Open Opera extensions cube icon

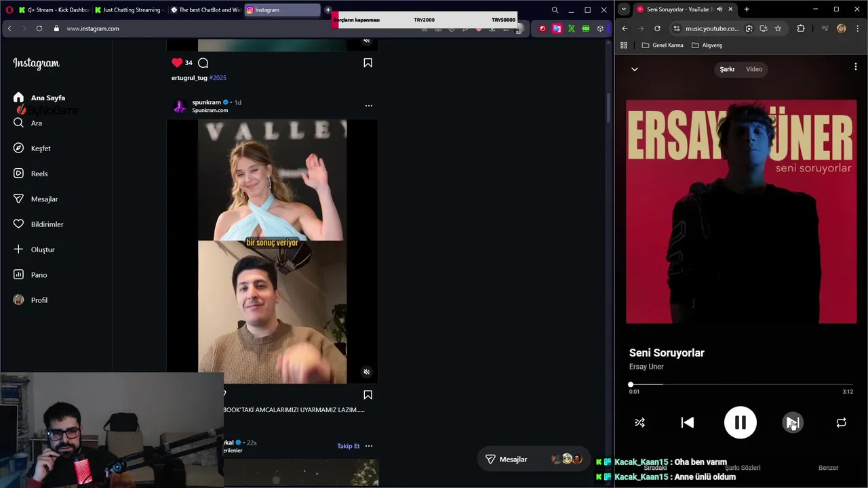pos(600,28)
